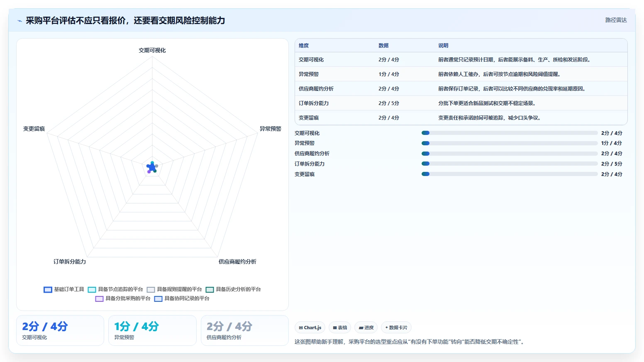Select the 交期可视化 cell in the table
Viewport: 644px width, 362px height.
coord(311,60)
